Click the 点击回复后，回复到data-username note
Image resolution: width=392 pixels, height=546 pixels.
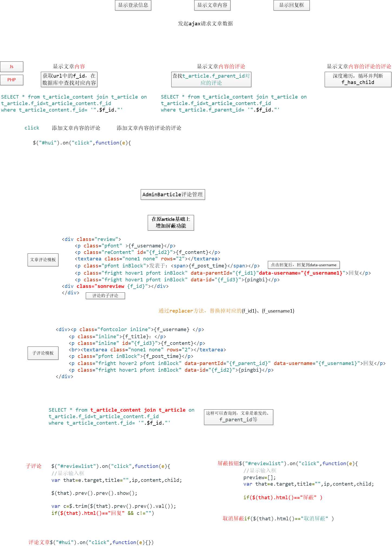coord(304,265)
